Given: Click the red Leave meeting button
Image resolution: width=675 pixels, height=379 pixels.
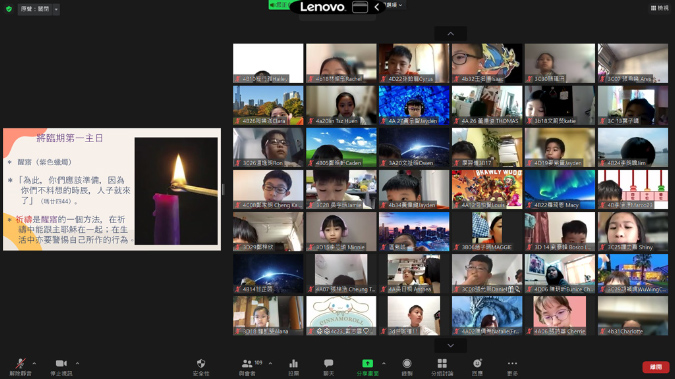Looking at the screenshot, I should [656, 367].
